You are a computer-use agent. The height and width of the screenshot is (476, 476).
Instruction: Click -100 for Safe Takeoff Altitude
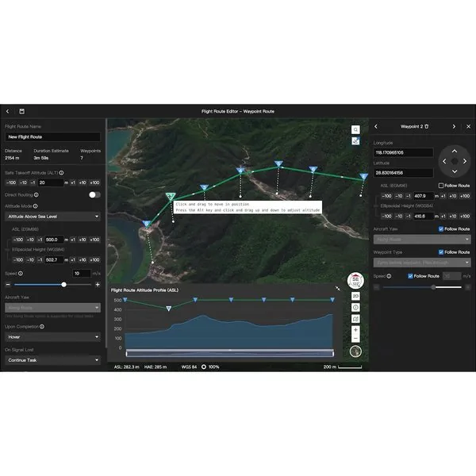pos(11,182)
